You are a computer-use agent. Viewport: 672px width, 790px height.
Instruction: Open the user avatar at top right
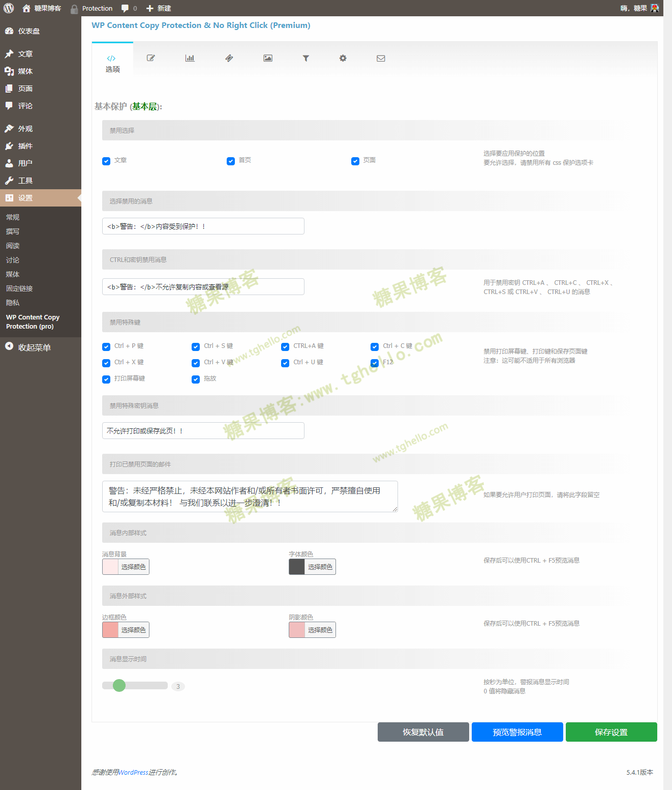click(x=655, y=8)
